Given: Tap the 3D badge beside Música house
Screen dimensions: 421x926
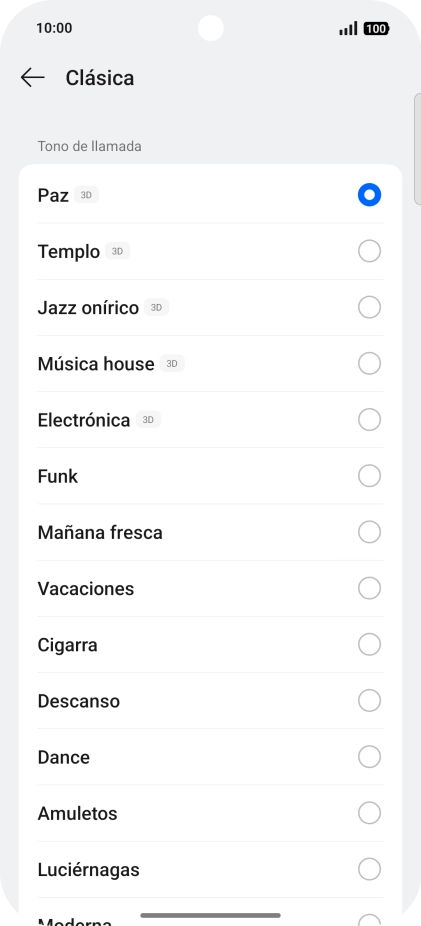Looking at the screenshot, I should [172, 364].
